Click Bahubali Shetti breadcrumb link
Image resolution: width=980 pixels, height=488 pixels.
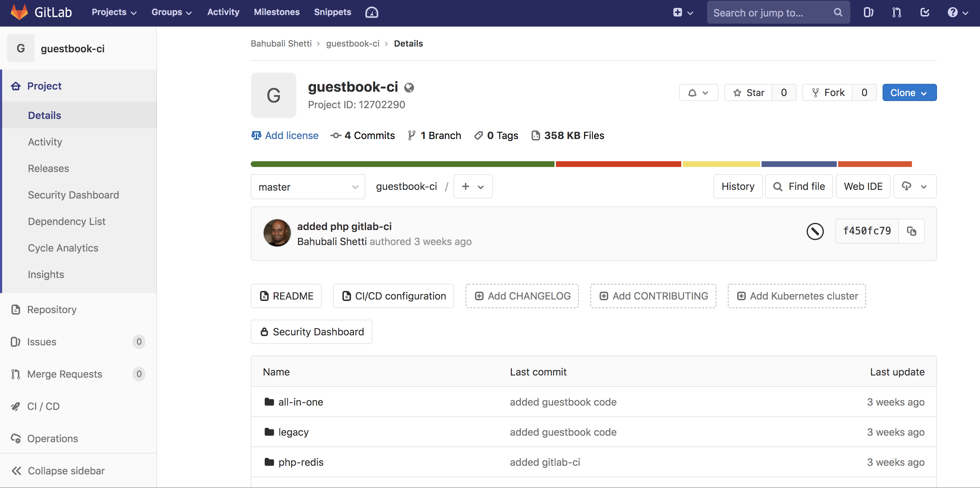(281, 43)
